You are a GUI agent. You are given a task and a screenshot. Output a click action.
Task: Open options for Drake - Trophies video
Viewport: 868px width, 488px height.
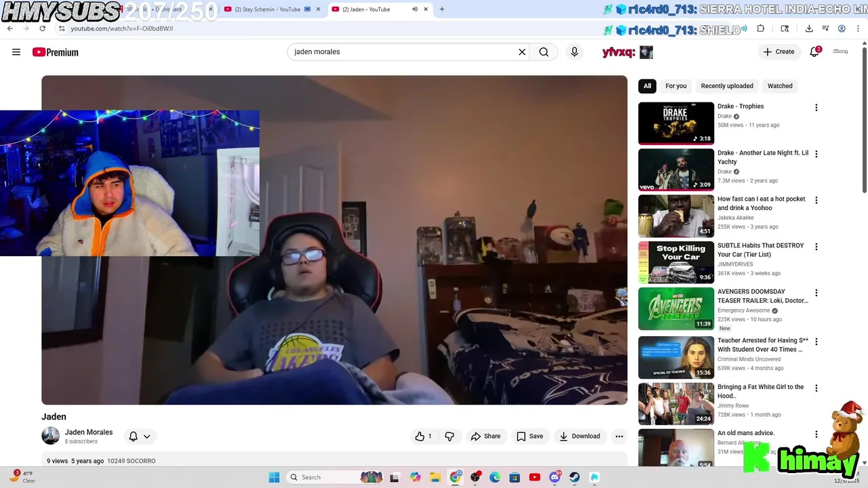coord(816,107)
